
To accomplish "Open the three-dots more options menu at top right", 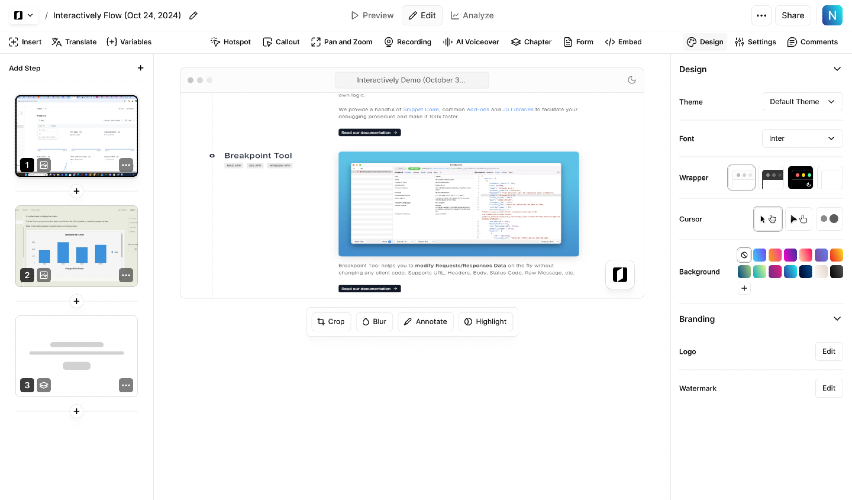I will point(761,15).
